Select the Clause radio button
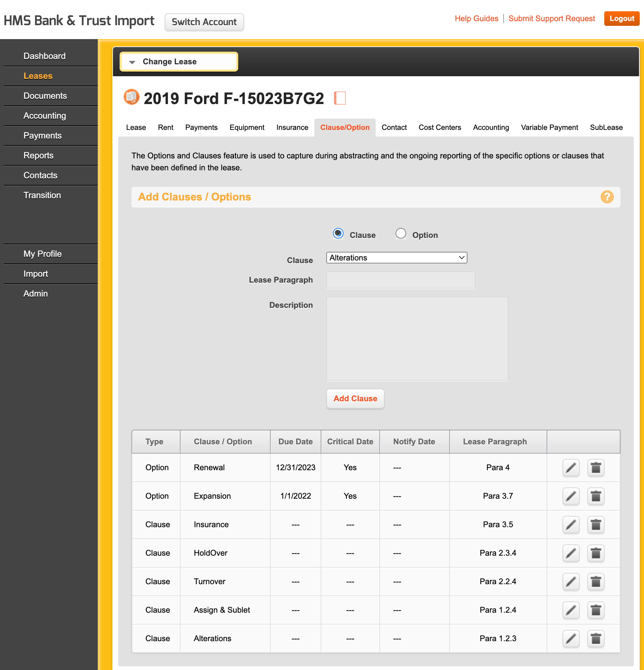 (x=338, y=234)
